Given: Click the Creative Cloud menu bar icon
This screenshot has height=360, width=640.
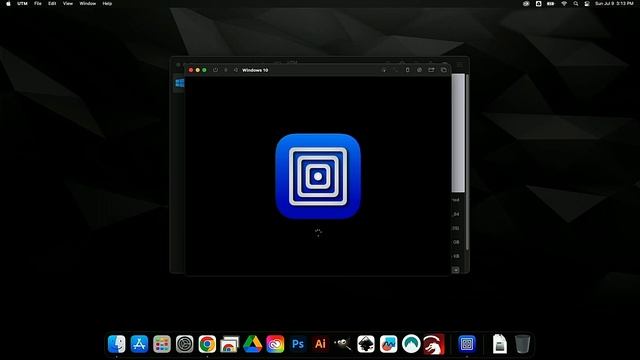Looking at the screenshot, I should coord(526,4).
